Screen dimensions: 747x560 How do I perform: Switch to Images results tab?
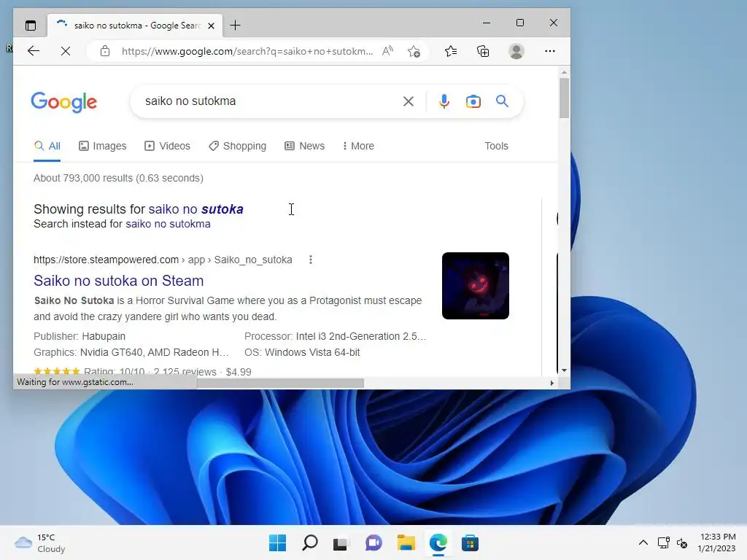[103, 146]
